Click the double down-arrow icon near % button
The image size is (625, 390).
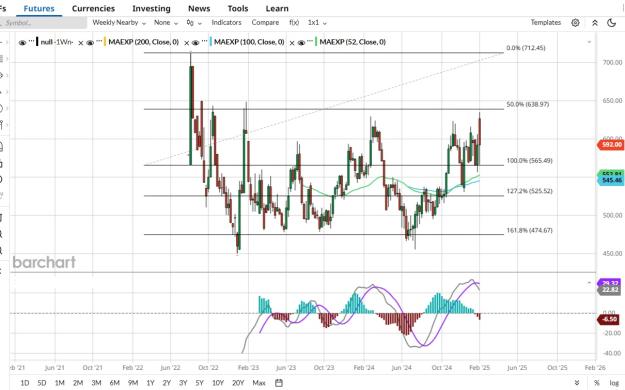[576, 383]
